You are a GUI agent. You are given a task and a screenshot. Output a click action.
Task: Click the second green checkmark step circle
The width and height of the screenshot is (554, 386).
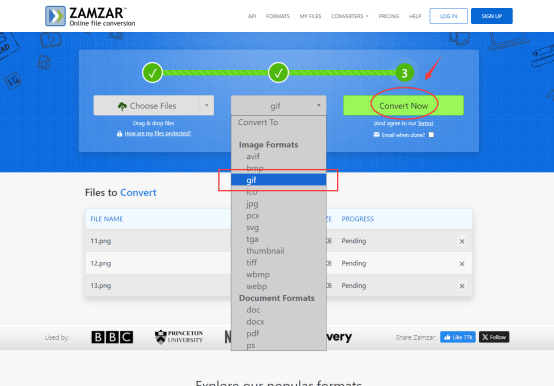pyautogui.click(x=278, y=73)
